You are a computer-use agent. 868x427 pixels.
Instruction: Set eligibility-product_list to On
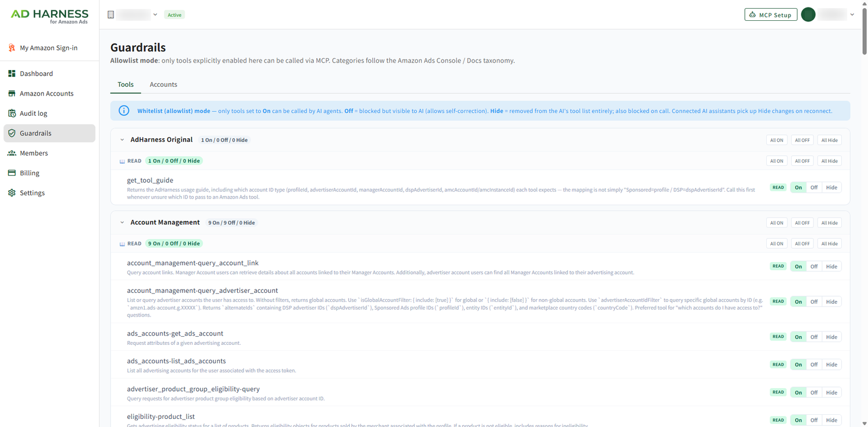799,420
